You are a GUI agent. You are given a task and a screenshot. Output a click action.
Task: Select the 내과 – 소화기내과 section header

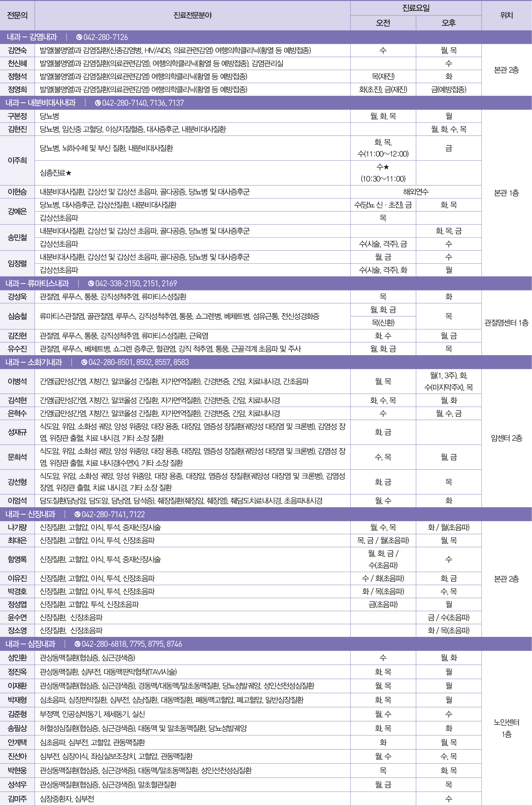coord(34,362)
